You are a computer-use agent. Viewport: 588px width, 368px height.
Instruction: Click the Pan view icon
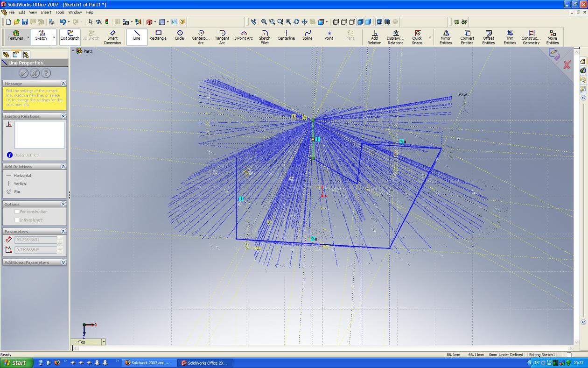pyautogui.click(x=305, y=21)
